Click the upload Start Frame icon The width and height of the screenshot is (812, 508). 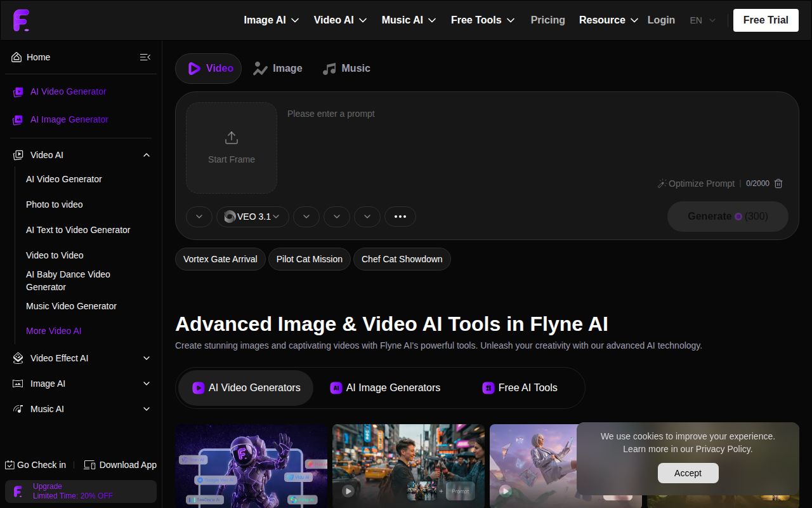point(232,138)
